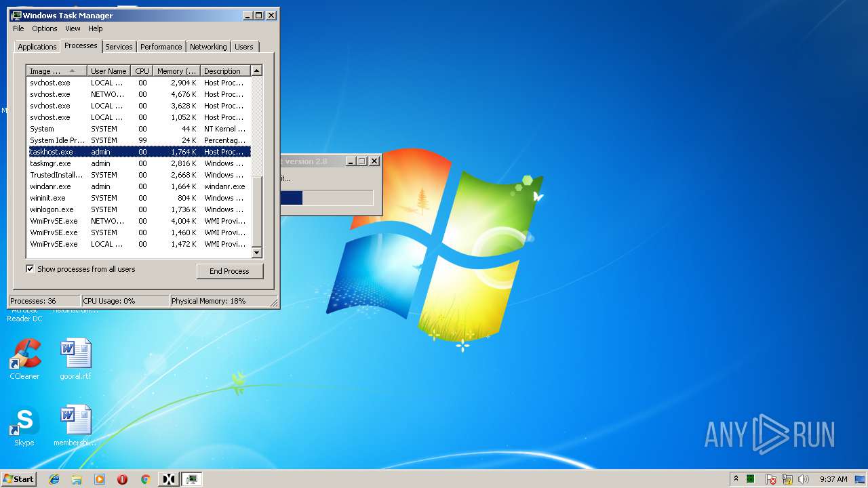Switch to the Applications tab
Screen dimensions: 868x488
37,47
